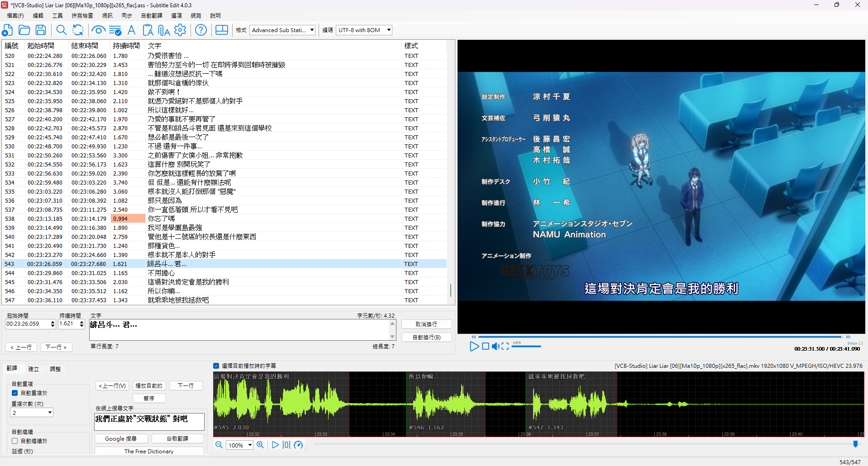Increase start time with the spinner up arrow
Image resolution: width=868 pixels, height=466 pixels.
pos(52,322)
